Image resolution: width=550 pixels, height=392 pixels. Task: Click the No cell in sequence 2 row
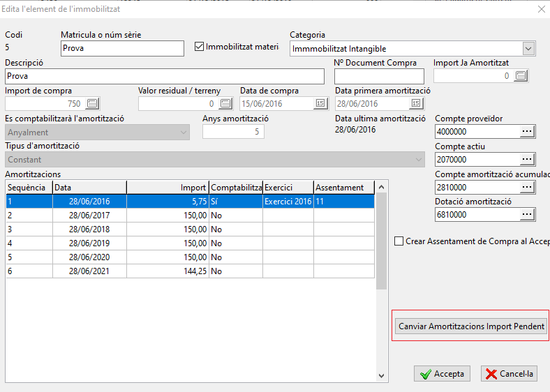point(236,216)
